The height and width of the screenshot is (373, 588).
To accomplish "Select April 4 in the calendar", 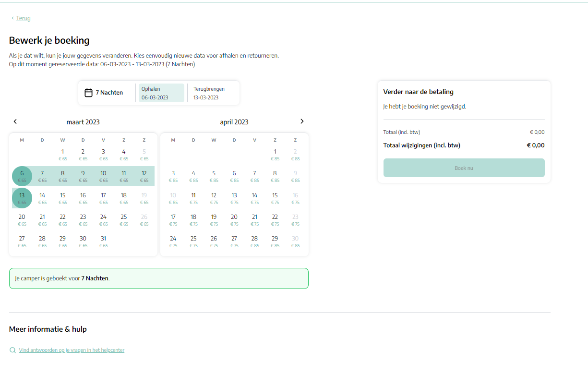I will pos(193,176).
